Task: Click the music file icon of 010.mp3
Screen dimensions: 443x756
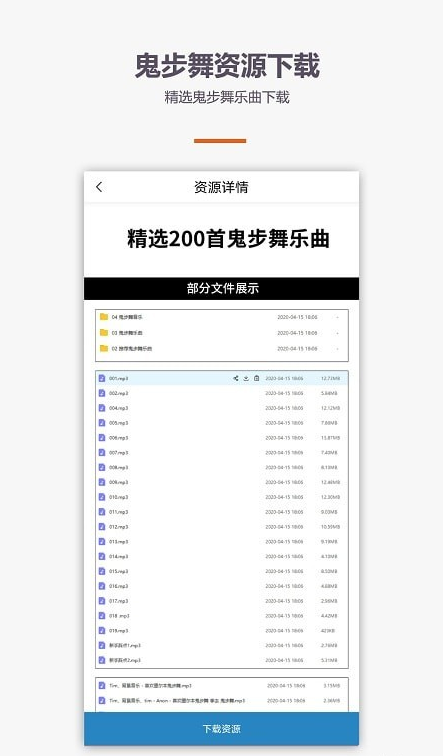Action: click(102, 497)
